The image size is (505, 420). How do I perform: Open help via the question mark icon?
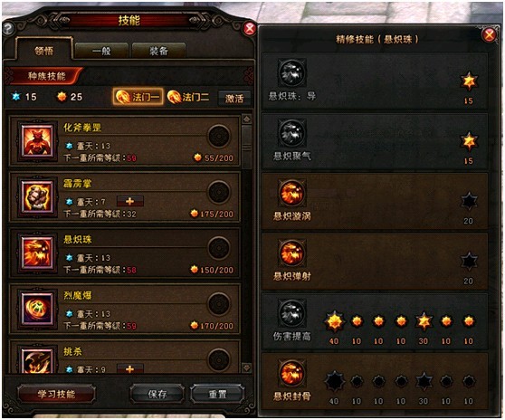[x=8, y=29]
